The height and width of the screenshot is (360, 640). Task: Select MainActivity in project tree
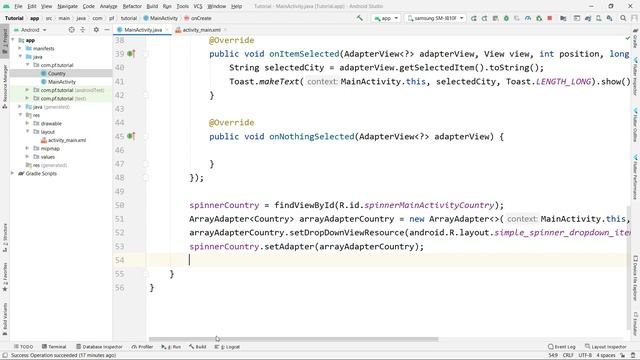(x=62, y=82)
